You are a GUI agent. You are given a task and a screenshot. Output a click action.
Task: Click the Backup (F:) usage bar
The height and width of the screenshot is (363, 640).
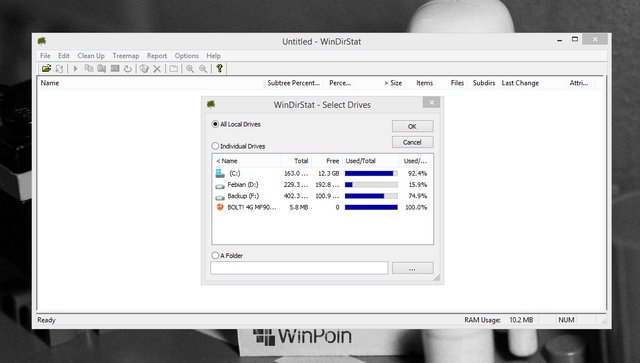pyautogui.click(x=371, y=196)
